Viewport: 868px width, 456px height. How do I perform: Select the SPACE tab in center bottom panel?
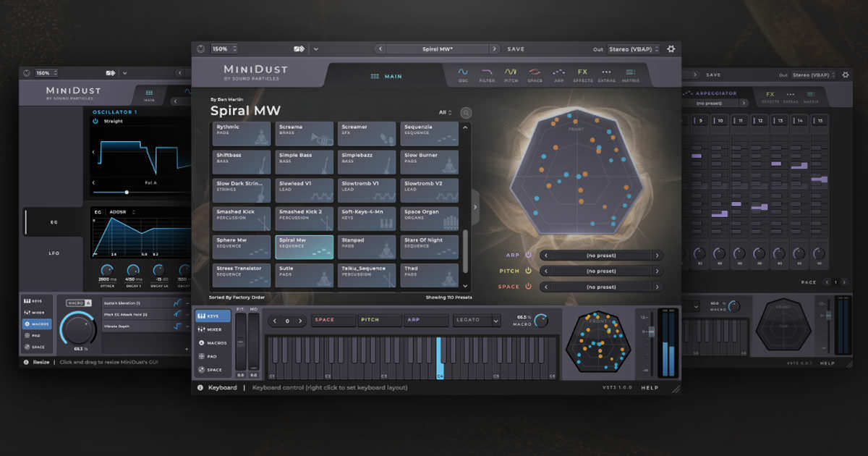click(x=213, y=370)
